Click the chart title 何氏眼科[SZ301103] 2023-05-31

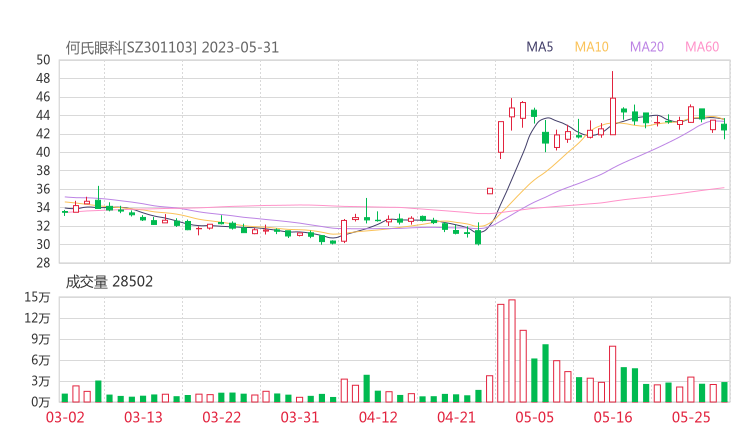[172, 48]
